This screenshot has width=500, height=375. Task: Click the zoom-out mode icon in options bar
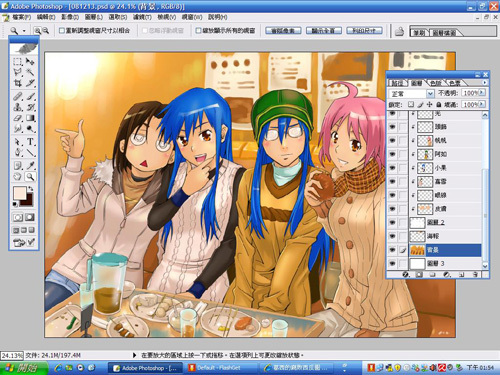click(x=46, y=31)
